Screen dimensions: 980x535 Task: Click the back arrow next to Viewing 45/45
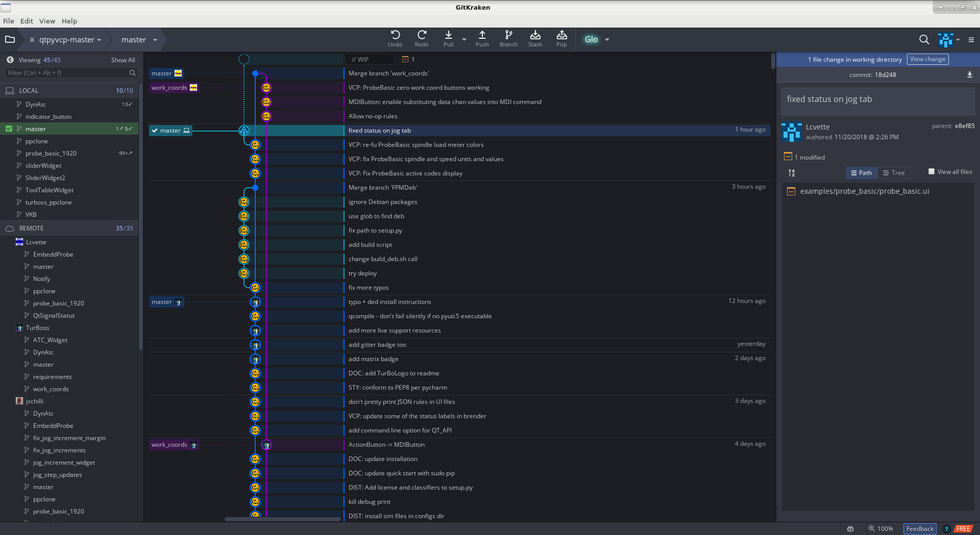pyautogui.click(x=10, y=60)
